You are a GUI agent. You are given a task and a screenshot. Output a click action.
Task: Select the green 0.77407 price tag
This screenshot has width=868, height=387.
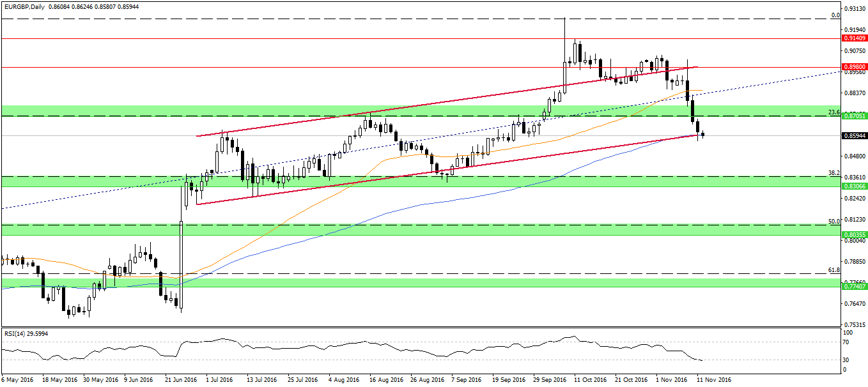[853, 287]
